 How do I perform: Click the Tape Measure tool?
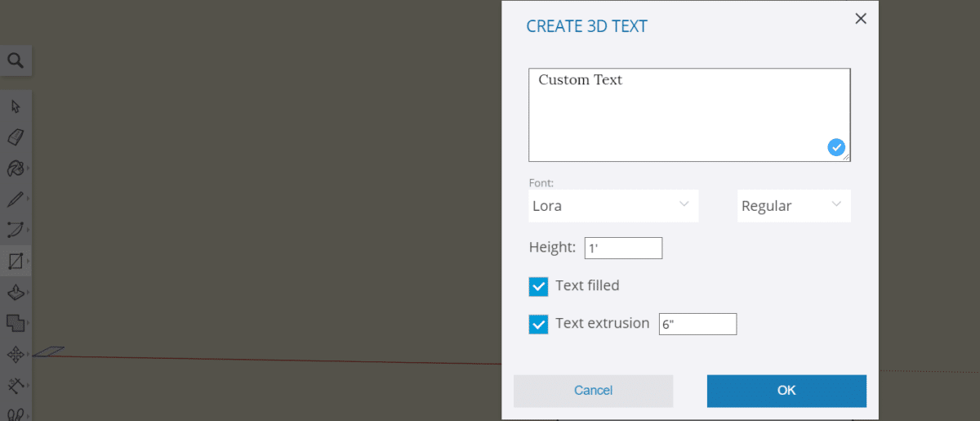tap(16, 385)
